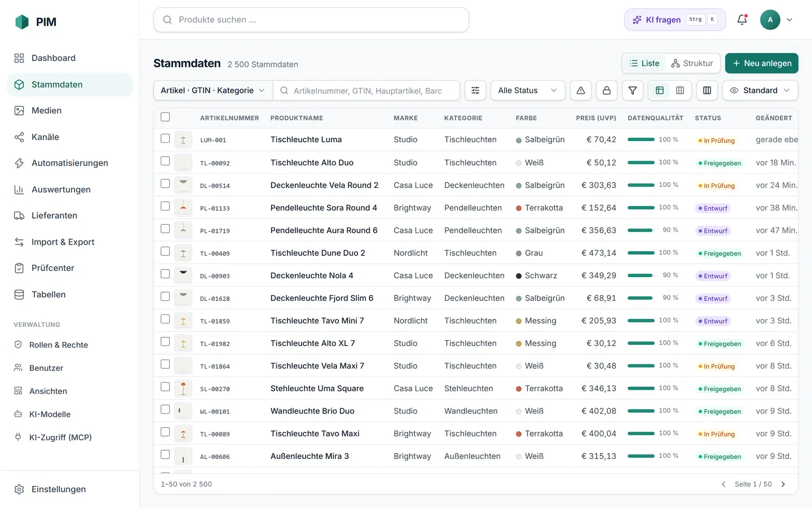Screen dimensions: 812x508
Task: Open Auswertungen in the sidebar
Action: (x=69, y=190)
